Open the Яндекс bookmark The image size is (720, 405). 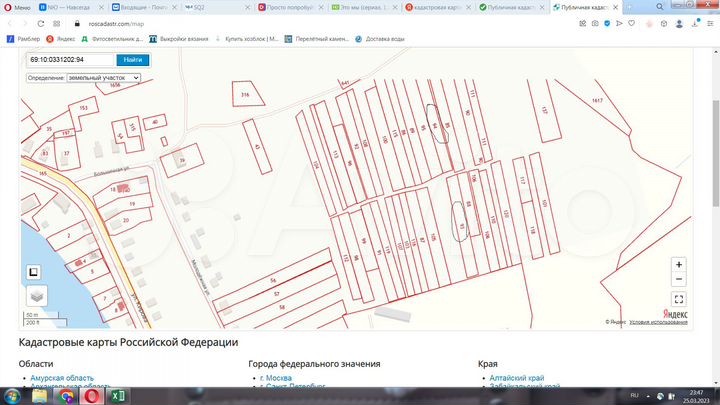tap(61, 39)
